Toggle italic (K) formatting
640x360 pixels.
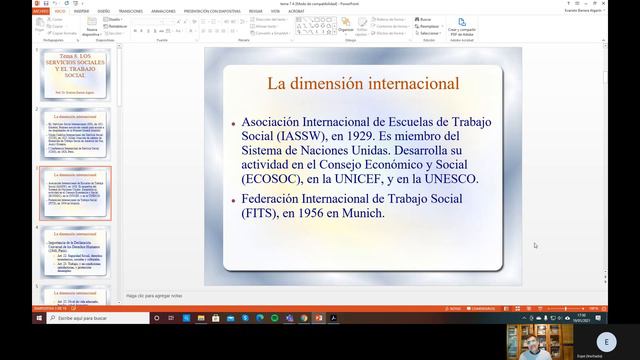tap(141, 31)
